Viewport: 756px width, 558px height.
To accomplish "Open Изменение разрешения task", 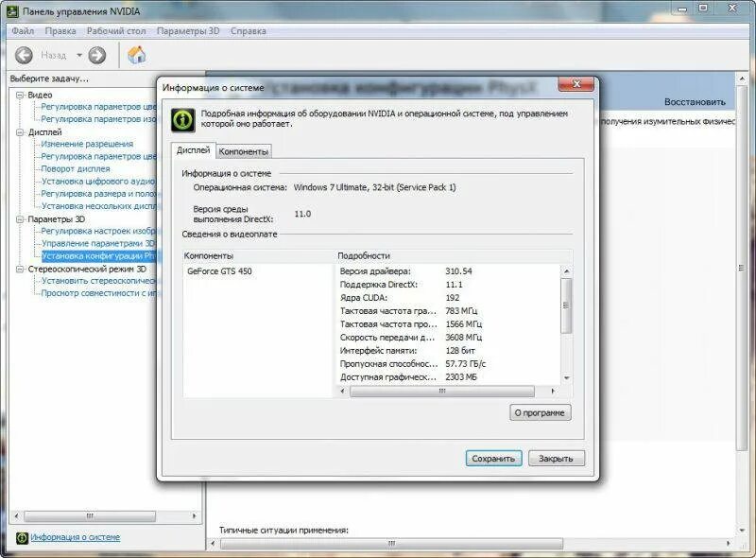I will coord(87,144).
